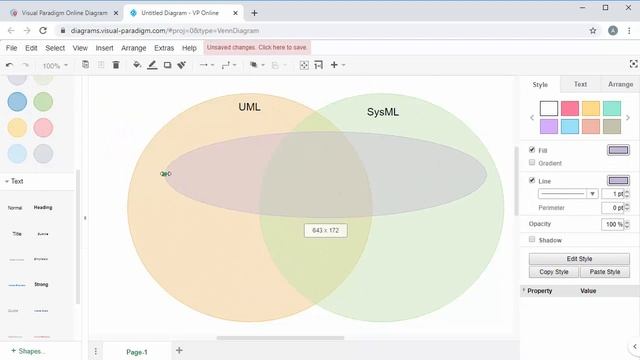Open the Help menu

click(x=189, y=48)
